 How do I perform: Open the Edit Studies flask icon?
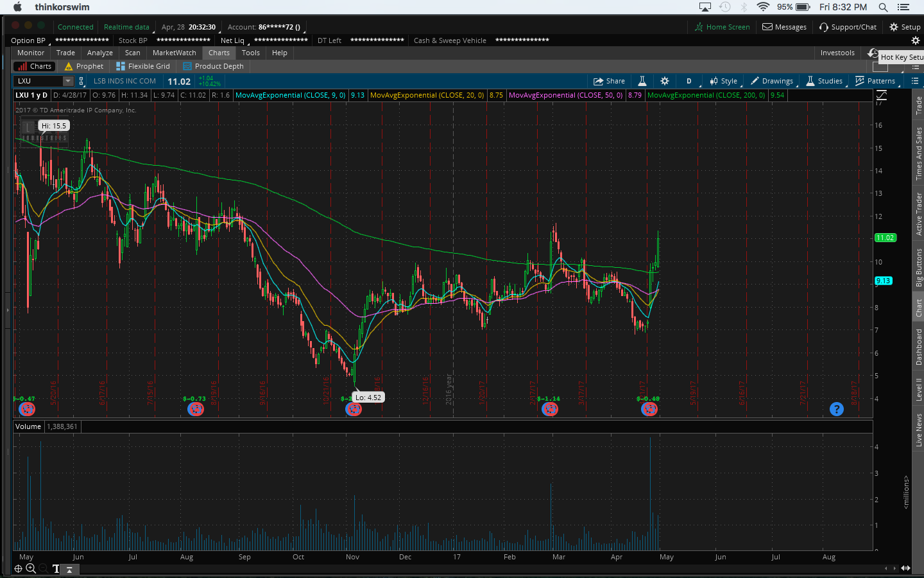point(642,81)
